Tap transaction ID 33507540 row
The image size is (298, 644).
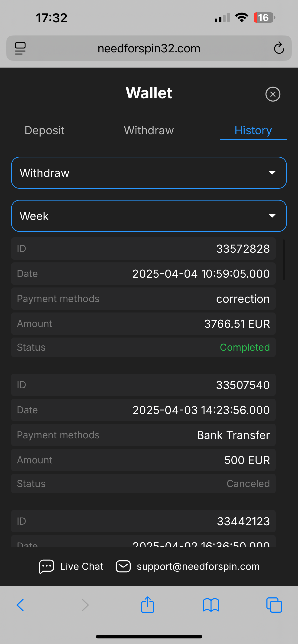143,385
